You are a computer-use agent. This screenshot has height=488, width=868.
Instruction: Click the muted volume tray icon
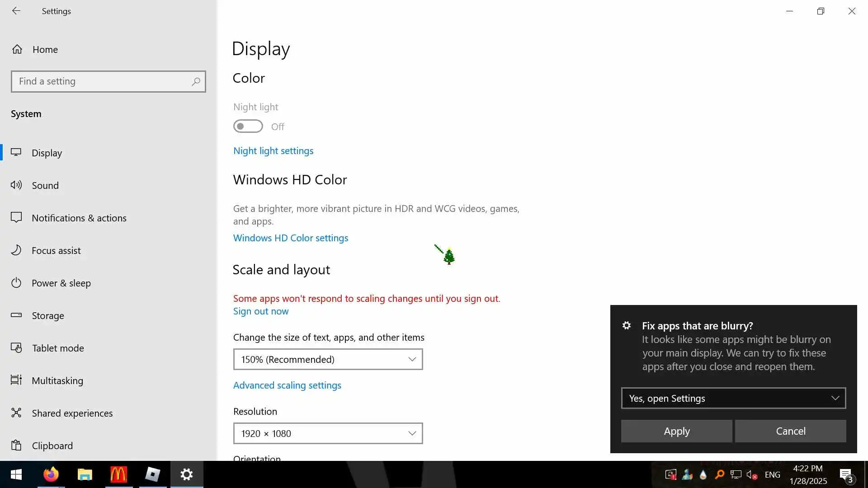pyautogui.click(x=751, y=475)
